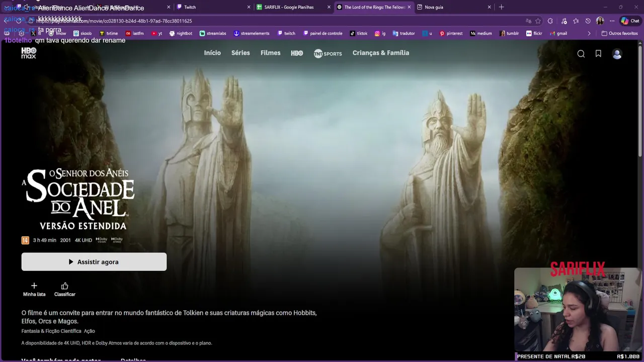This screenshot has height=362, width=644.
Task: Open the Copilot Chat button
Action: tap(630, 21)
